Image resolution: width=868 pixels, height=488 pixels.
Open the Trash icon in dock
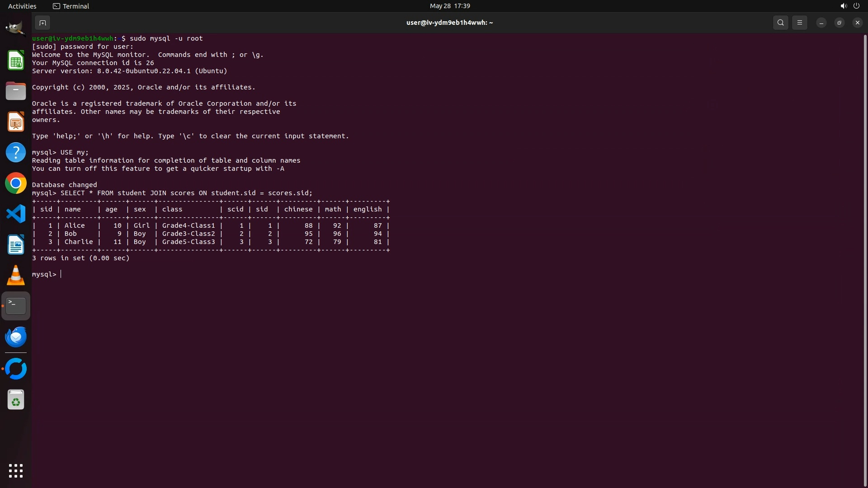click(15, 400)
